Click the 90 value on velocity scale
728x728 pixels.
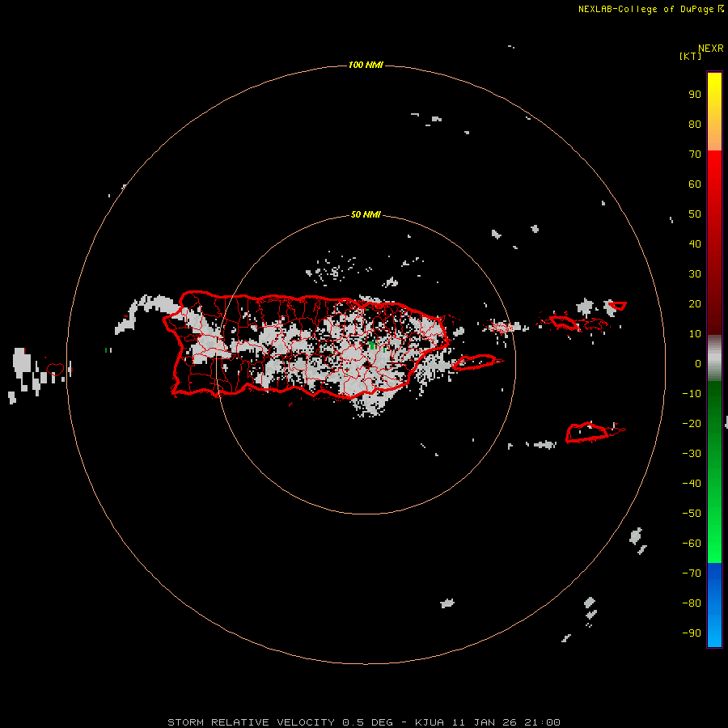(x=695, y=95)
